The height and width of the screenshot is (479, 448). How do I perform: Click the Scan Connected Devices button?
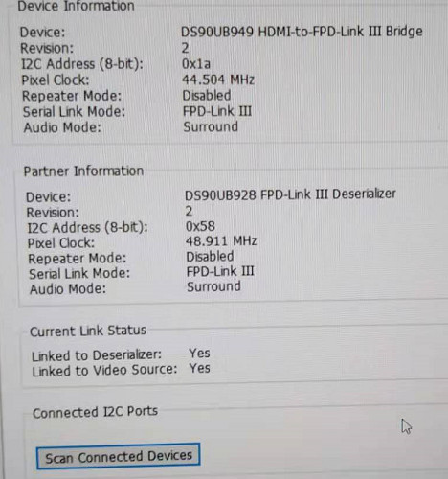tap(119, 456)
